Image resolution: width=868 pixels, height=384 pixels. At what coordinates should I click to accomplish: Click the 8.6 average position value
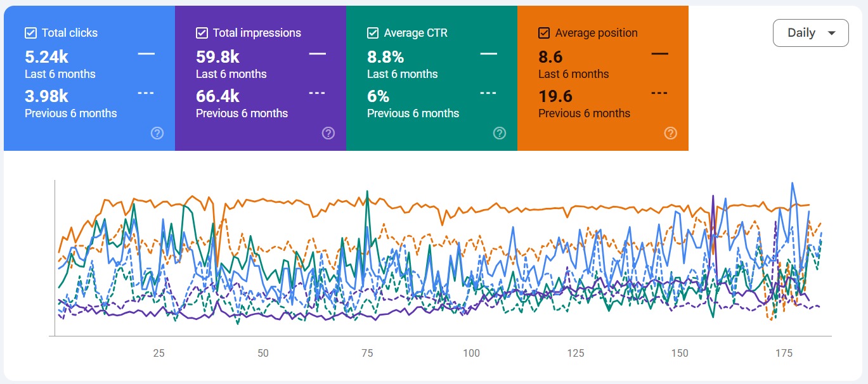pyautogui.click(x=550, y=57)
